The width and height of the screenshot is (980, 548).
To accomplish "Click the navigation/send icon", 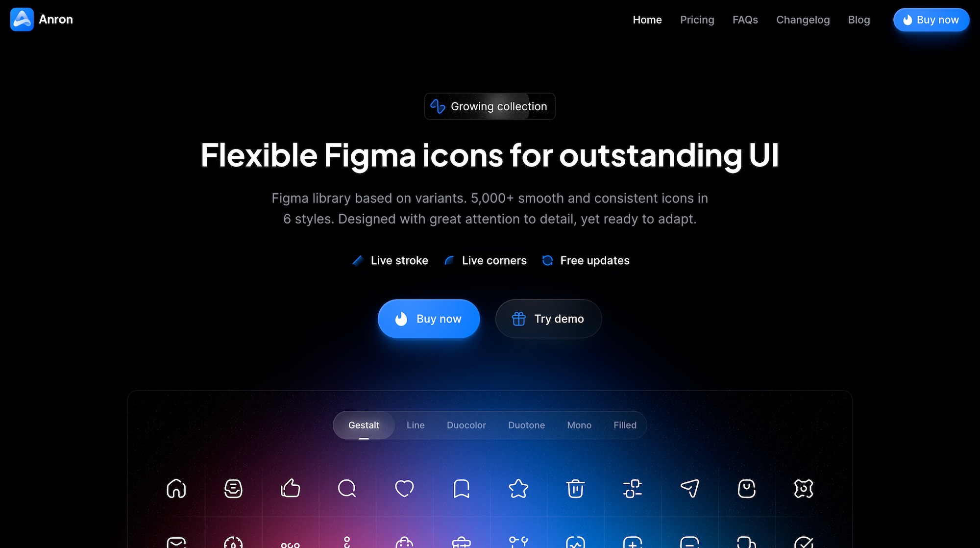I will point(689,487).
